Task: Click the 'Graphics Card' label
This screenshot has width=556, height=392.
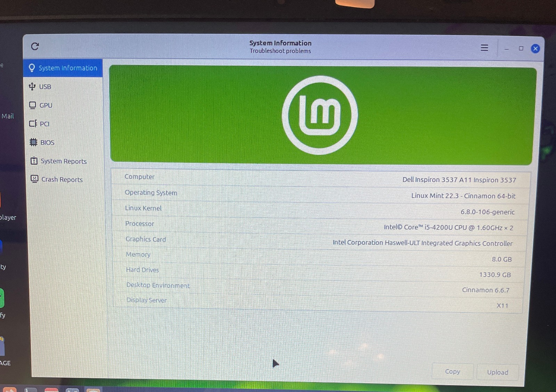Action: pyautogui.click(x=146, y=239)
